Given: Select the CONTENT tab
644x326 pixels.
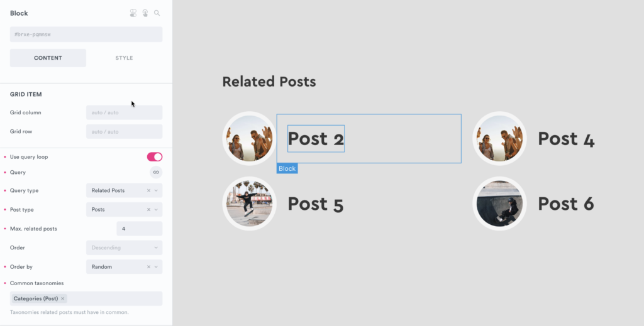Looking at the screenshot, I should (48, 58).
